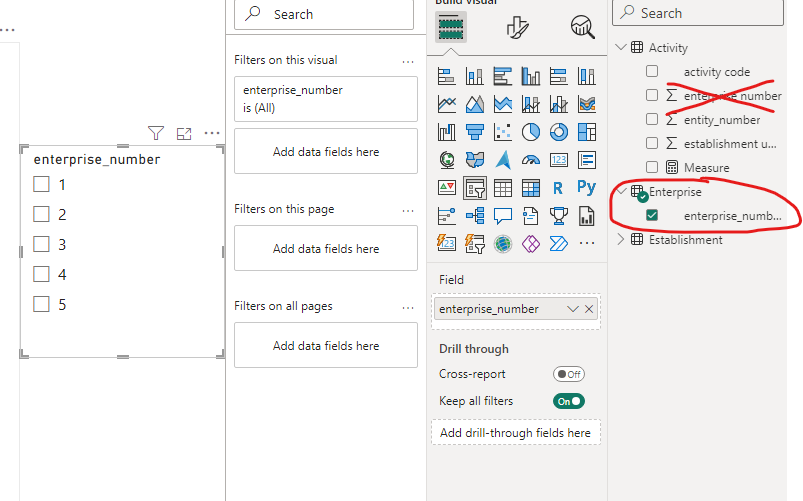Select the Q&A speech bubble visual
The height and width of the screenshot is (501, 803).
[503, 216]
